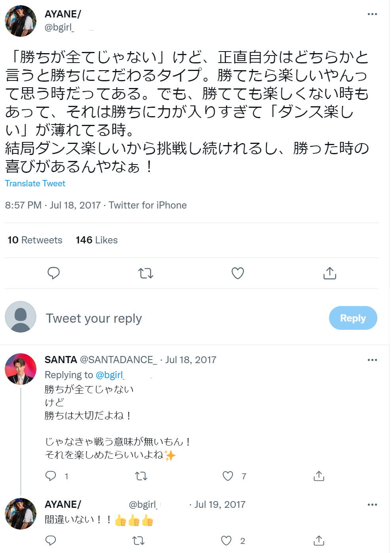Retweet SANTA's reply
This screenshot has height=553, width=392.
tap(141, 476)
